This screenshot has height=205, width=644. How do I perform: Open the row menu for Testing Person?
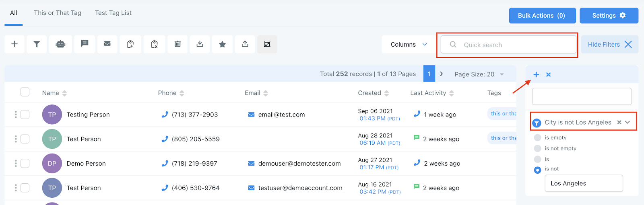click(16, 115)
